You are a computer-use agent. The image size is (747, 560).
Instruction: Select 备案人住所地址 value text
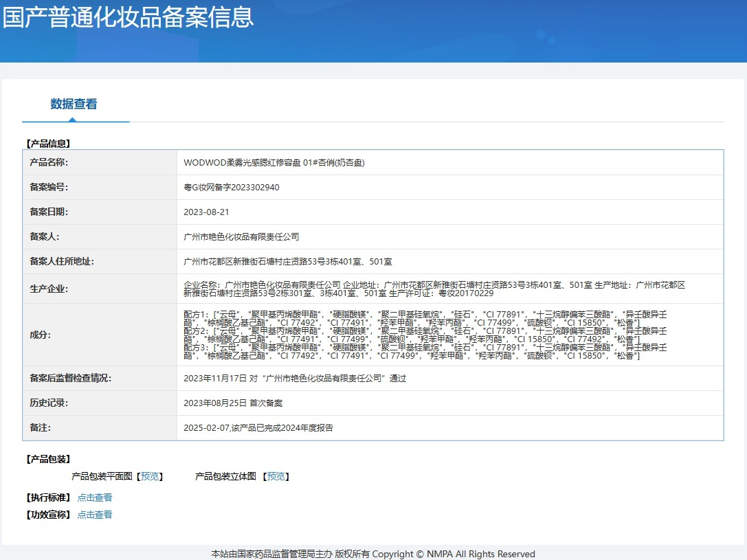tap(288, 262)
